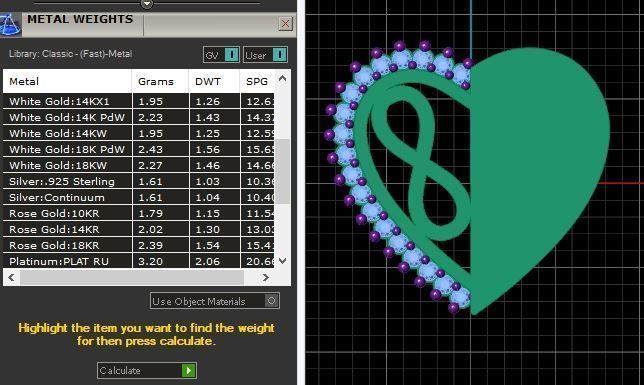Screen dimensions: 644x385
Task: Select the Rose Gold:18KR row
Action: coord(138,245)
